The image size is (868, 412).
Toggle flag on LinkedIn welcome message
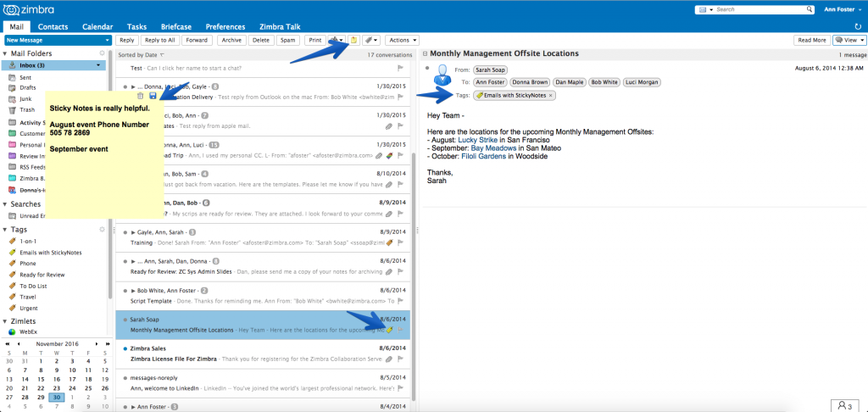point(400,388)
